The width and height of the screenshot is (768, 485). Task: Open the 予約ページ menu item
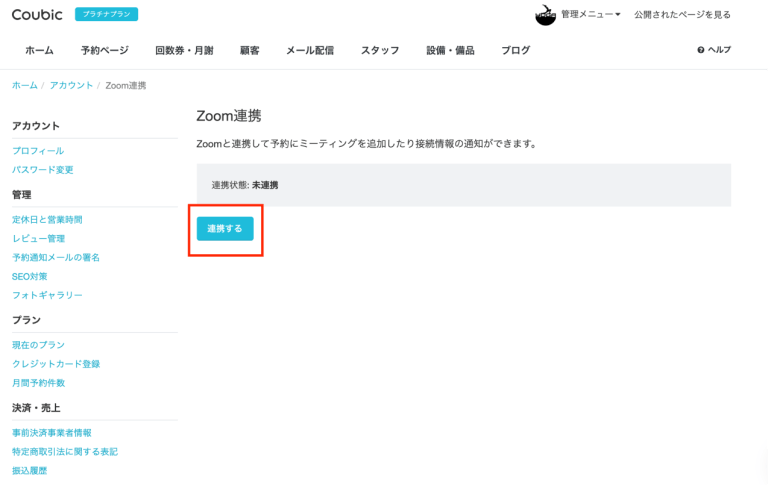click(x=105, y=50)
